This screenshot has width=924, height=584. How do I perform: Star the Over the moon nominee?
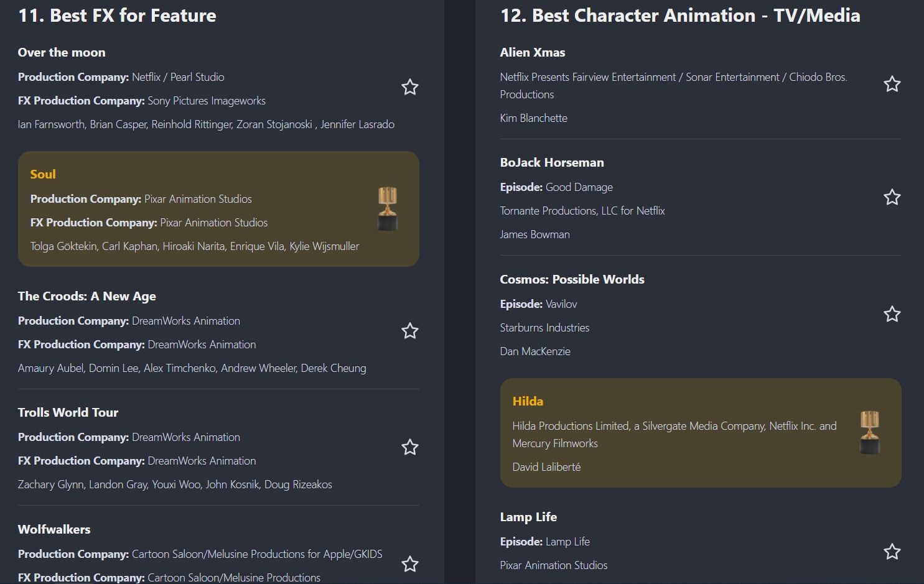point(409,87)
